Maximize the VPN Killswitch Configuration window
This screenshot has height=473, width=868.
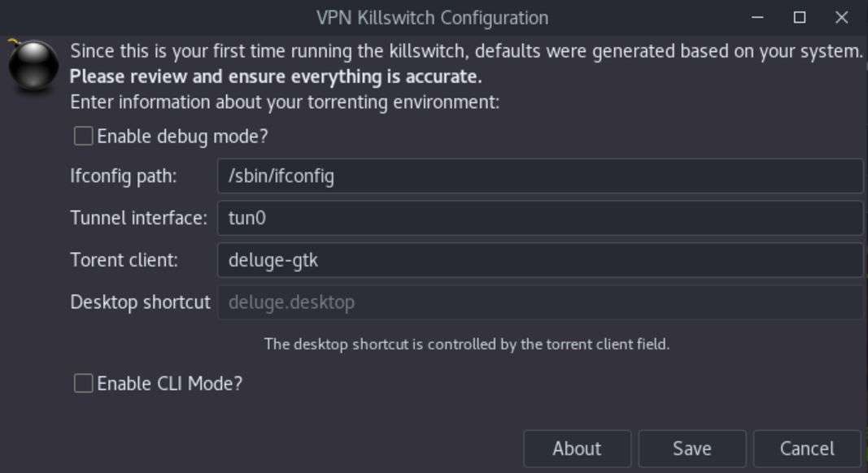[800, 17]
